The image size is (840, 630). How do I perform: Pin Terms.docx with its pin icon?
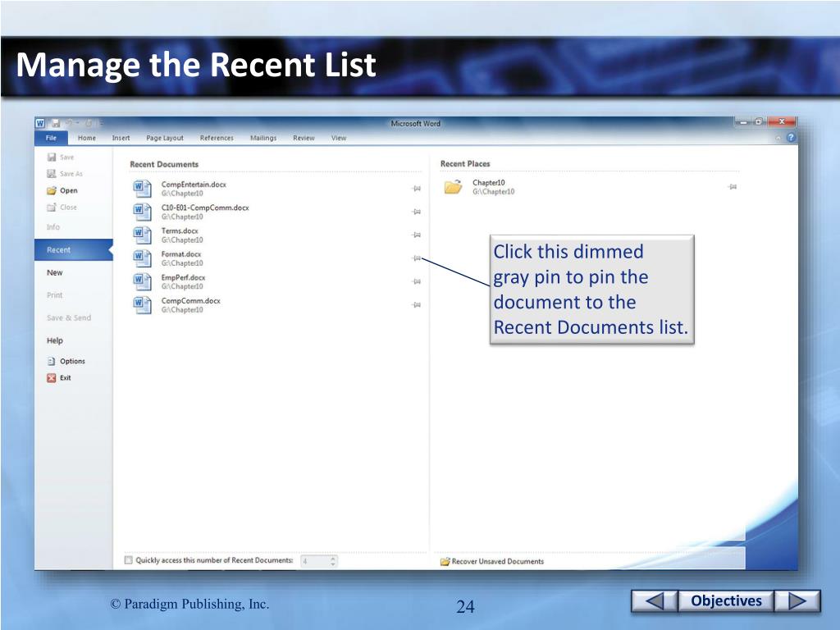click(416, 235)
